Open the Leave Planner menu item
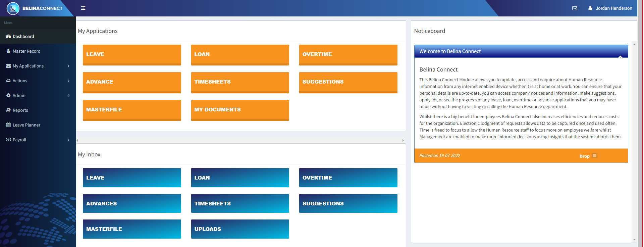This screenshot has width=644, height=247. click(x=38, y=125)
